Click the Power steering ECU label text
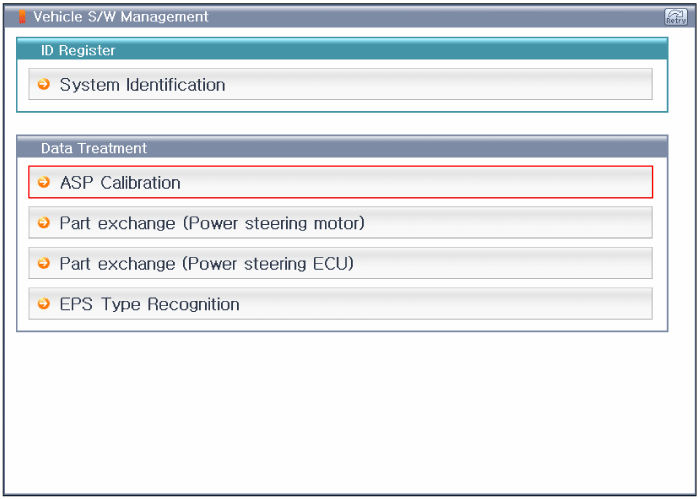This screenshot has width=700, height=499. click(268, 263)
